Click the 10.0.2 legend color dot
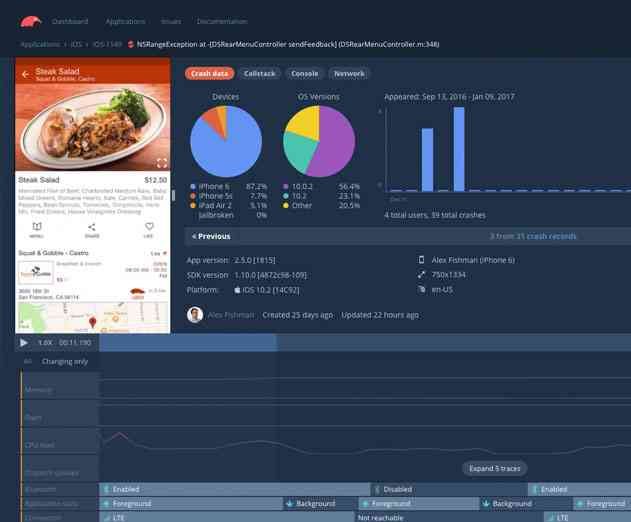 pos(286,186)
